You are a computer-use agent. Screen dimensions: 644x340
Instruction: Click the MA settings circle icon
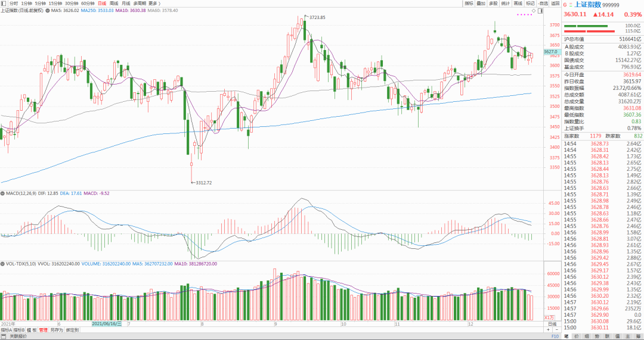coord(48,11)
